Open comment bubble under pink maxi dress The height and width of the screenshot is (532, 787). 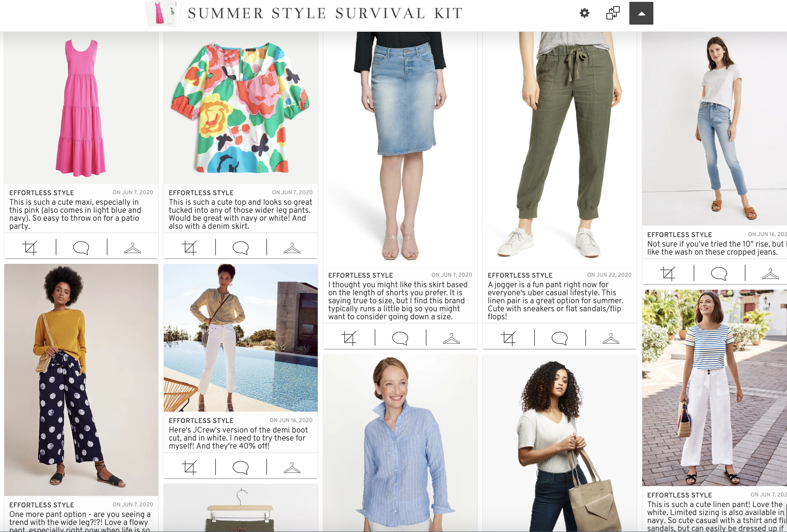coord(81,248)
